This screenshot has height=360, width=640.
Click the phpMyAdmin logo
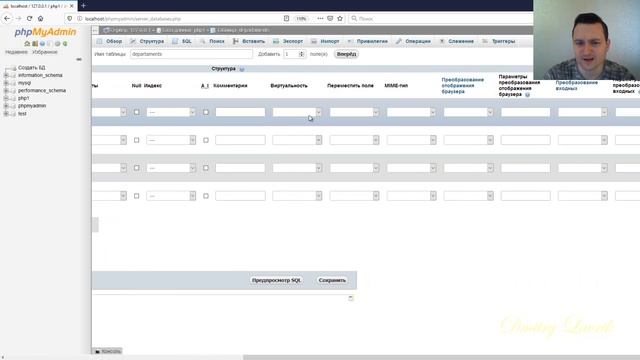pos(45,32)
